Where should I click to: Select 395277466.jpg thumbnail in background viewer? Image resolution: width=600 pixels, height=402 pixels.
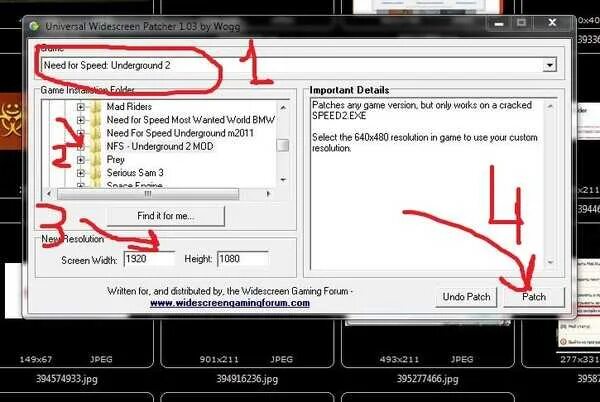coord(427,344)
